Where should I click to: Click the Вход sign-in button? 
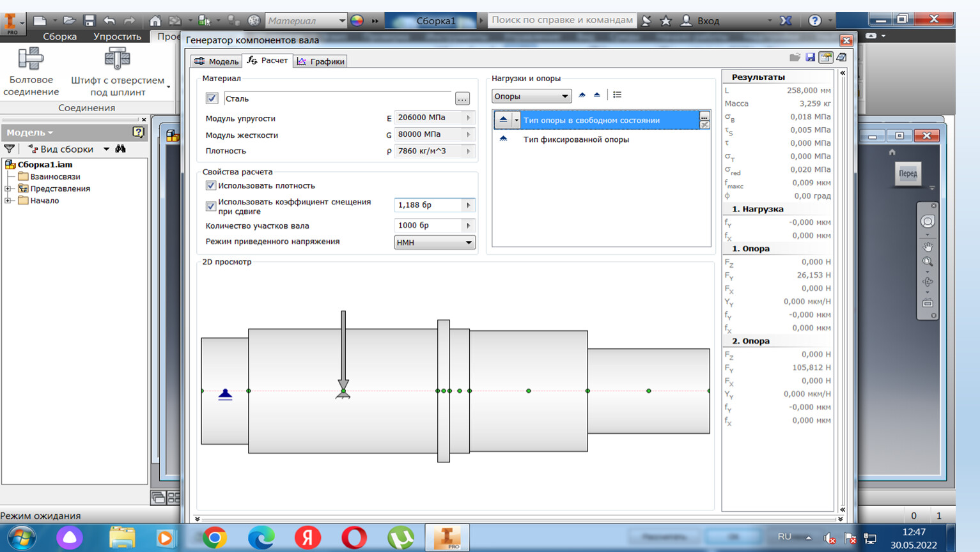pos(700,20)
